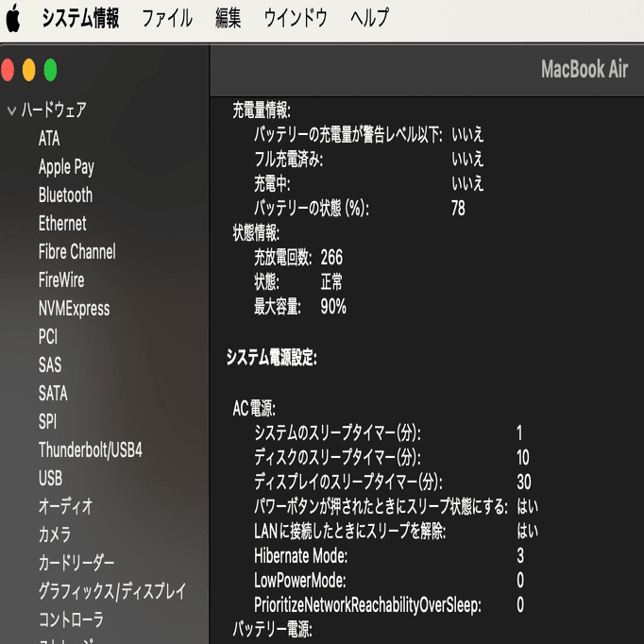The height and width of the screenshot is (644, 644).
Task: Click the 最大容量 label
Action: click(x=278, y=307)
